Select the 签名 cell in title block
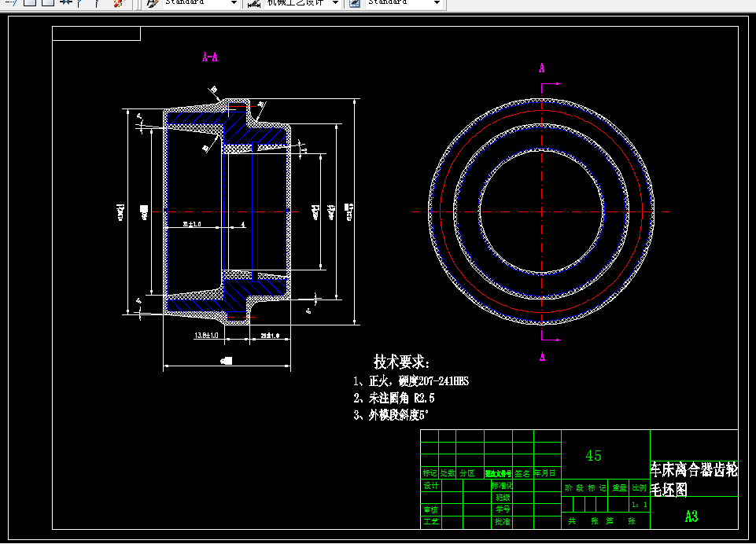756x544 pixels. point(522,473)
